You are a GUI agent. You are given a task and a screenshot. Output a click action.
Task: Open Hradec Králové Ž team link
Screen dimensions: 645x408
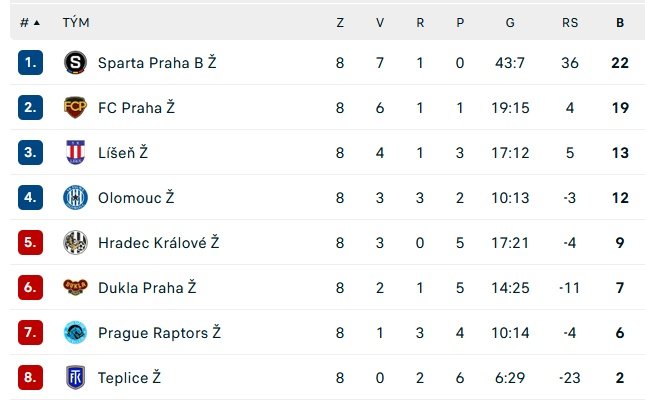point(158,242)
